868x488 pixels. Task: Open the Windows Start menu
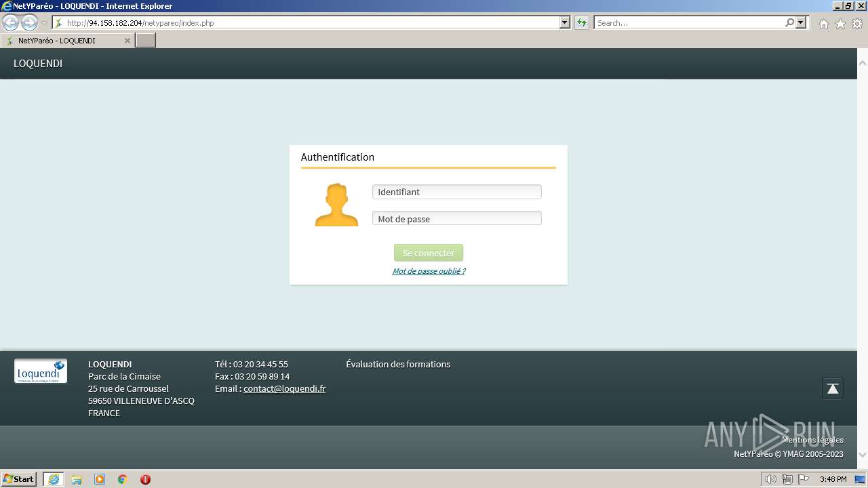coord(19,479)
